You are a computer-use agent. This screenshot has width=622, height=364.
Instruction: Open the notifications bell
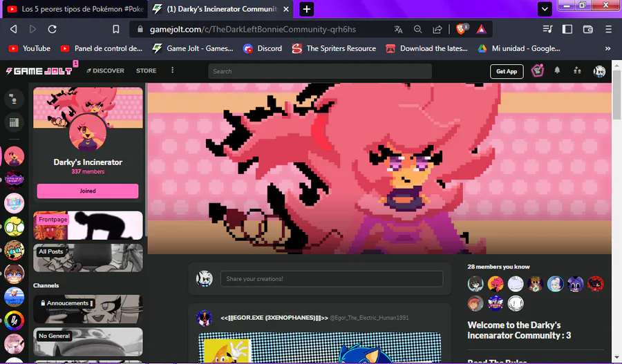[557, 70]
